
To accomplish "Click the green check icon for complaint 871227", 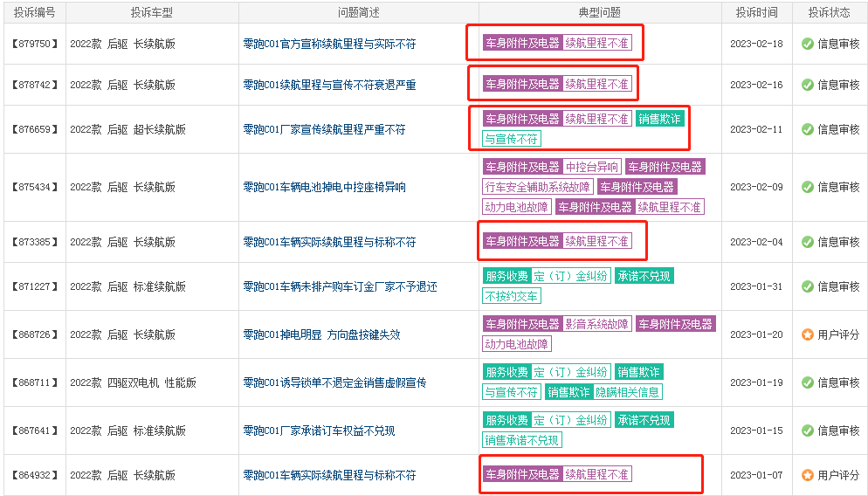I will 808,286.
